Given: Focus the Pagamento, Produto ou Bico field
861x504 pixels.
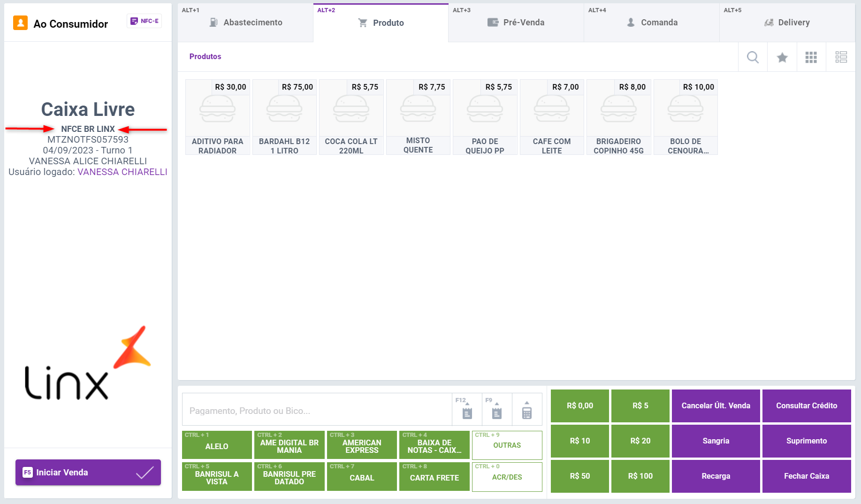Looking at the screenshot, I should 317,411.
